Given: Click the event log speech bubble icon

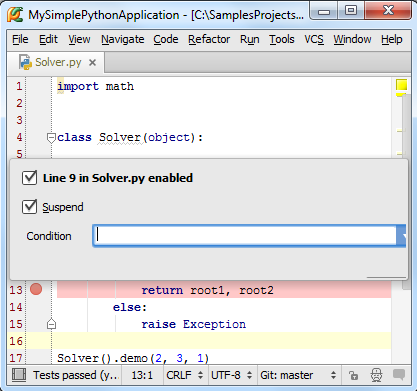Looking at the screenshot, I should click(399, 375).
